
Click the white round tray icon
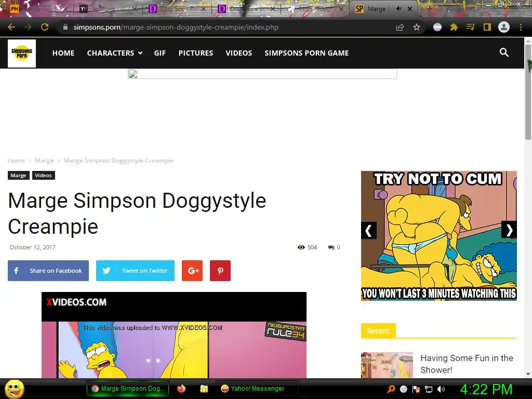(x=403, y=389)
